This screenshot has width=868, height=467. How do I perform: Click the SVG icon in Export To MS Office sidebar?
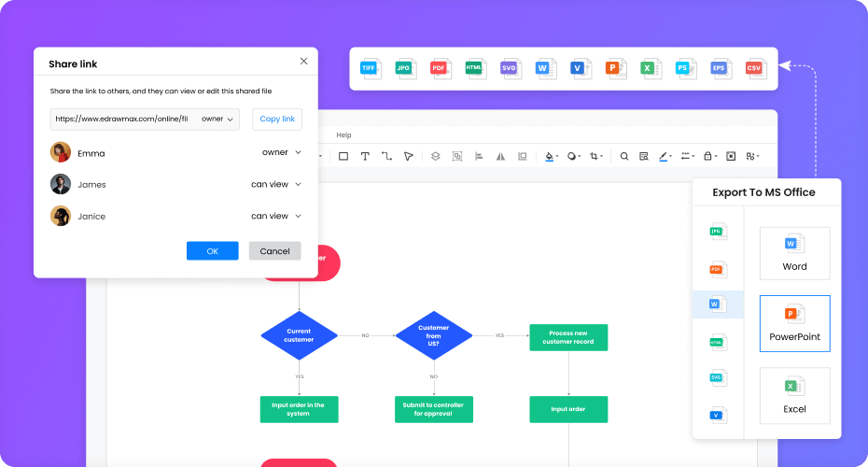pyautogui.click(x=718, y=377)
